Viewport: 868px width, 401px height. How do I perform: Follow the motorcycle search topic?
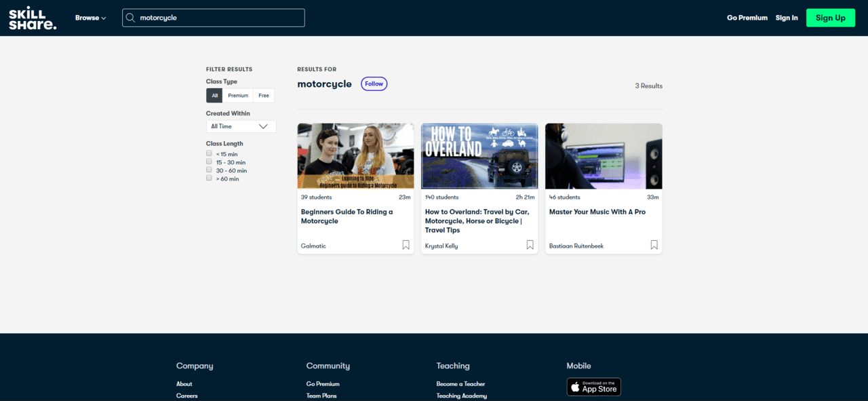pos(374,84)
